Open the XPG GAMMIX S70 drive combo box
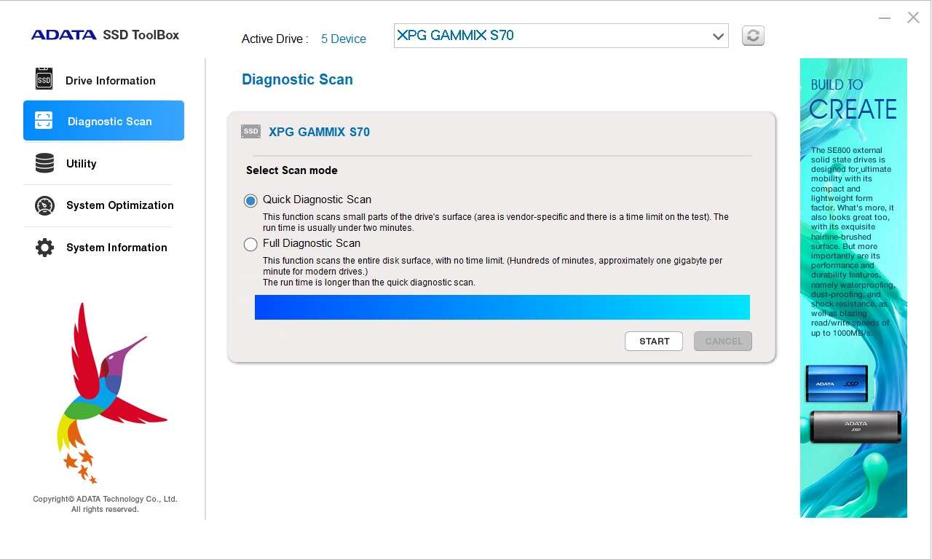This screenshot has width=932, height=560. coord(553,36)
